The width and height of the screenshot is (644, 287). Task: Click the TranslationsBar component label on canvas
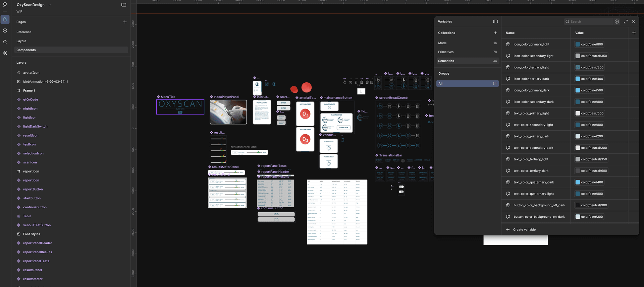(x=390, y=155)
